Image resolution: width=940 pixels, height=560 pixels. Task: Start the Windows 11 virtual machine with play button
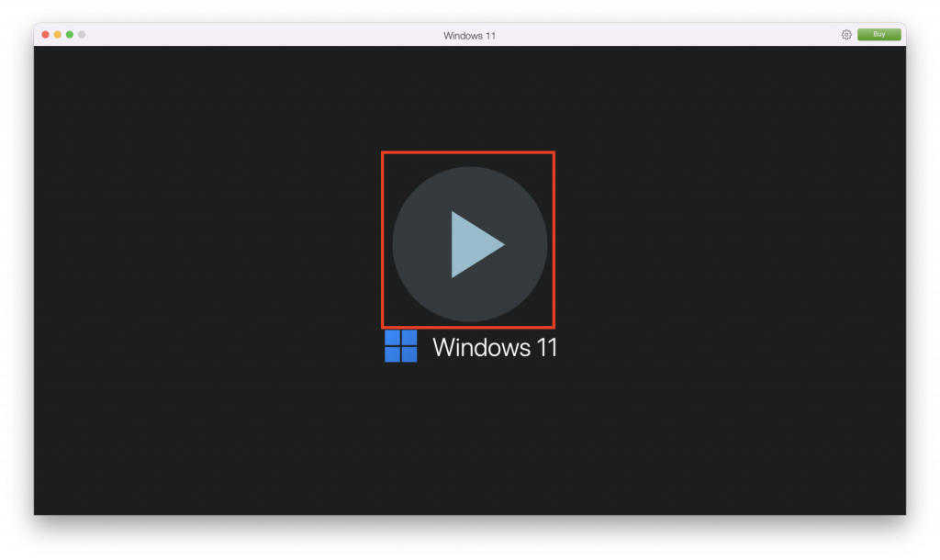click(469, 244)
